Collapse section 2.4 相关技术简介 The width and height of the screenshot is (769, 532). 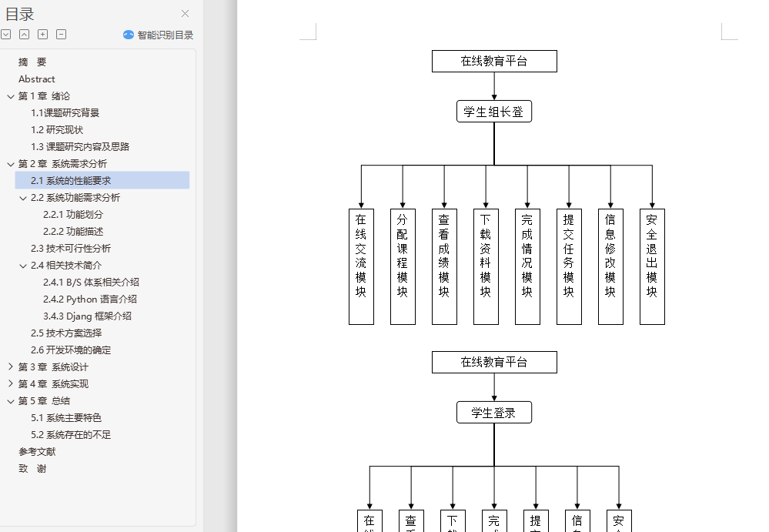[22, 266]
